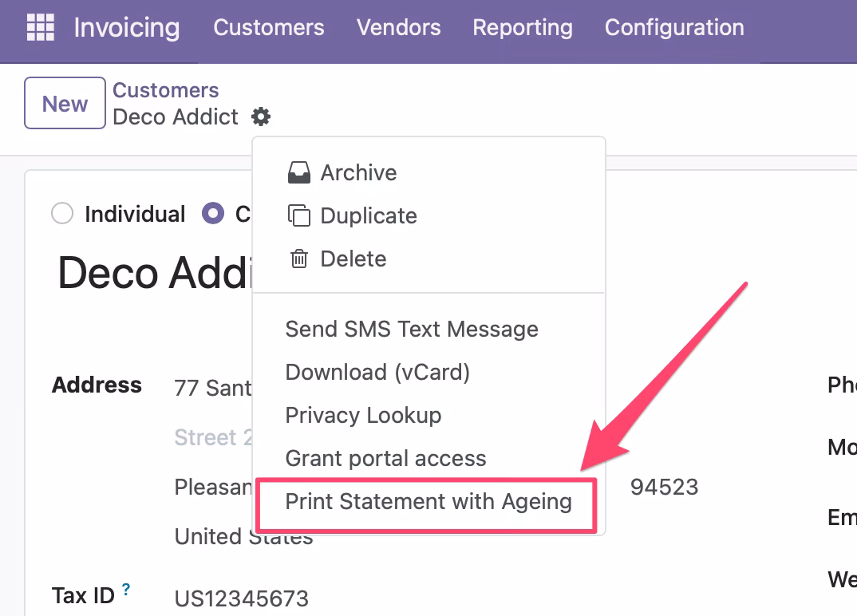Viewport: 857px width, 616px height.
Task: Click the Tax ID field US12345673
Action: [x=242, y=598]
